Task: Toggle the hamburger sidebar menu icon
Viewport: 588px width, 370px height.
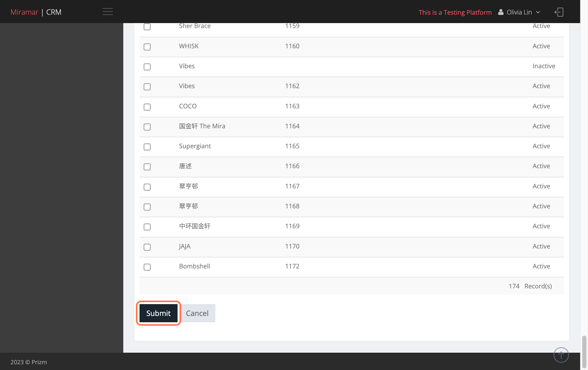Action: coord(108,12)
